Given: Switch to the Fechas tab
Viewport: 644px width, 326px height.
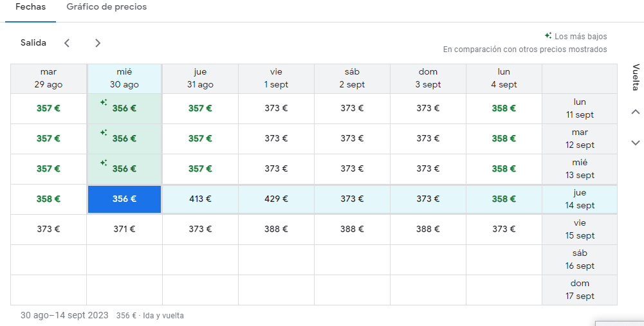Looking at the screenshot, I should point(30,7).
